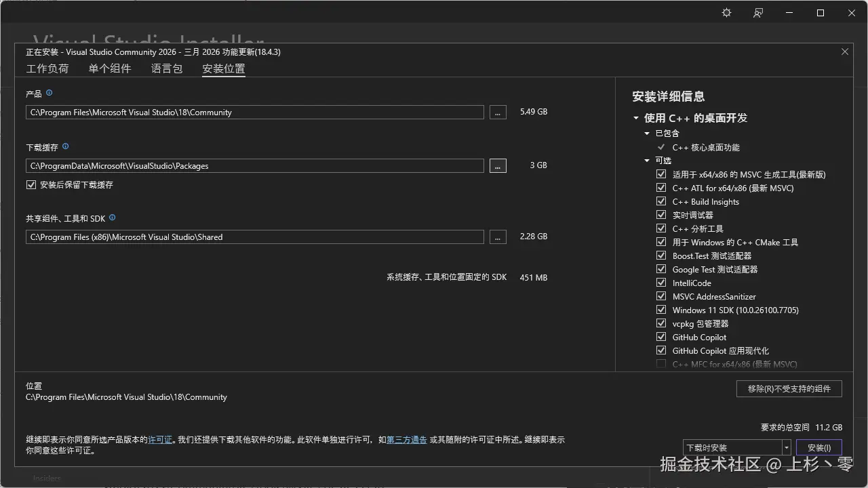
Task: Uncheck 实时调试器 component
Action: pyautogui.click(x=661, y=215)
